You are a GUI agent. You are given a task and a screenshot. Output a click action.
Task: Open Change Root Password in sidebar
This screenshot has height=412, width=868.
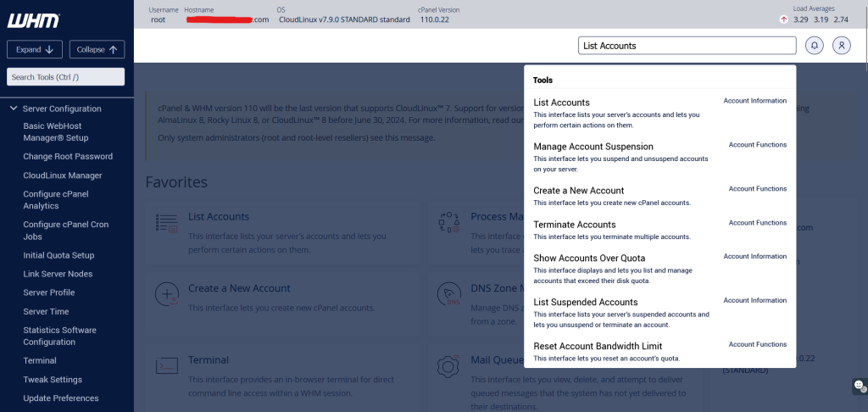tap(68, 157)
